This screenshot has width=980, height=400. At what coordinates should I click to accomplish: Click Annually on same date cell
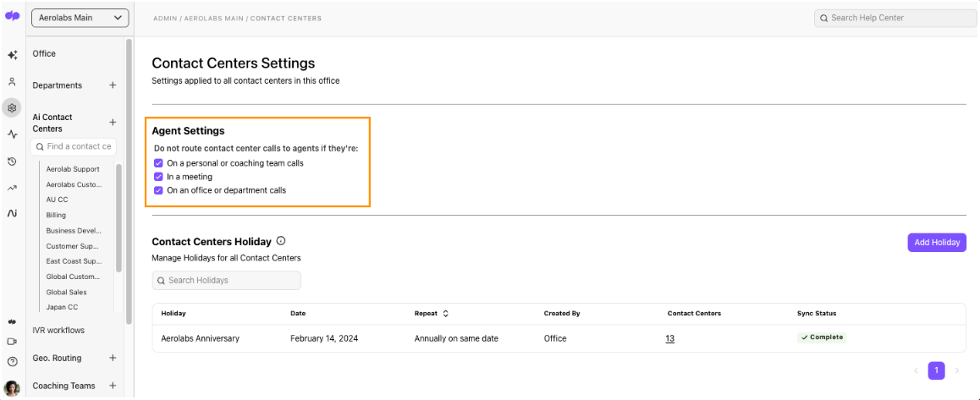coord(456,339)
